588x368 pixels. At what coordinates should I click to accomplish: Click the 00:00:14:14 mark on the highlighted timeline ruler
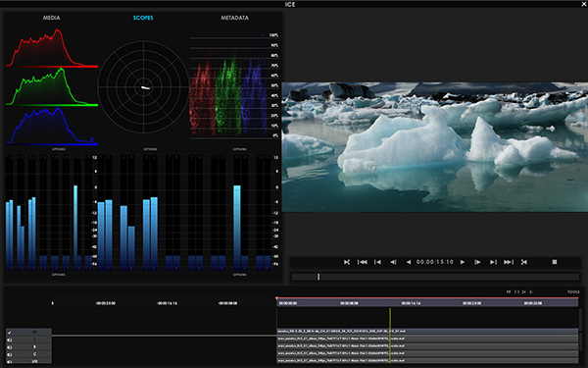411,303
